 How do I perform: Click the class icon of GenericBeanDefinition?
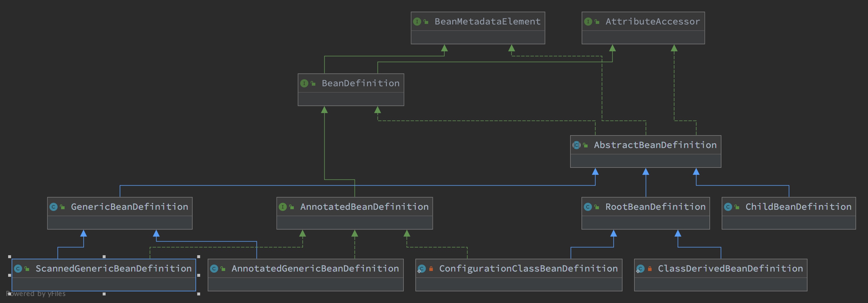(54, 207)
